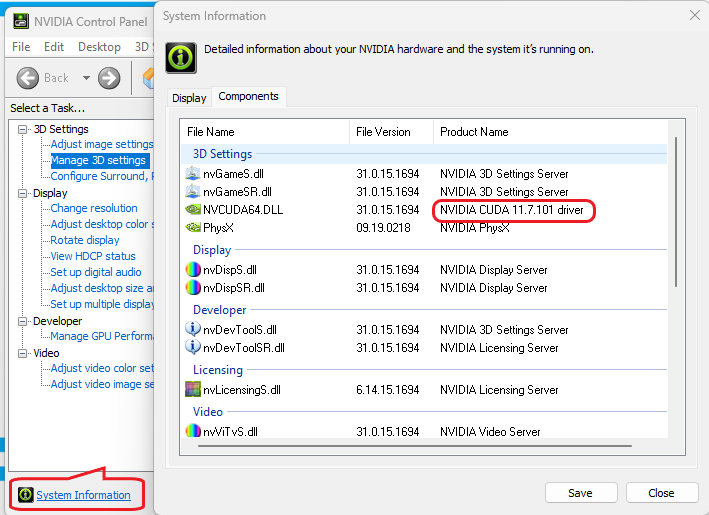This screenshot has height=515, width=709.
Task: Open the Back history dropdown arrow
Action: [86, 78]
